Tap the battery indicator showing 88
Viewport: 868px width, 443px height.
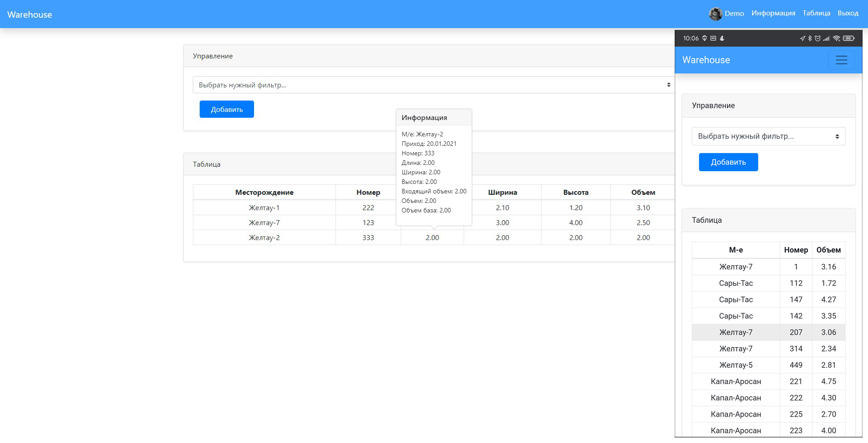(x=849, y=39)
